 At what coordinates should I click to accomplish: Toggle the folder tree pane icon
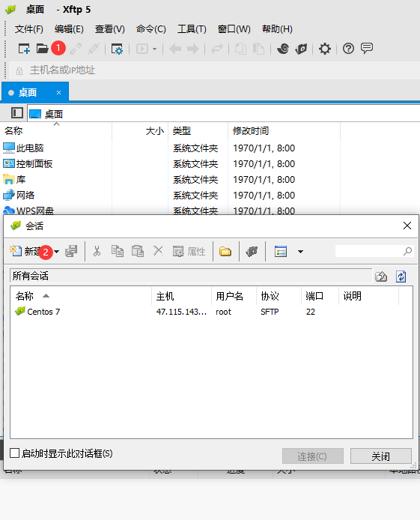point(17,112)
